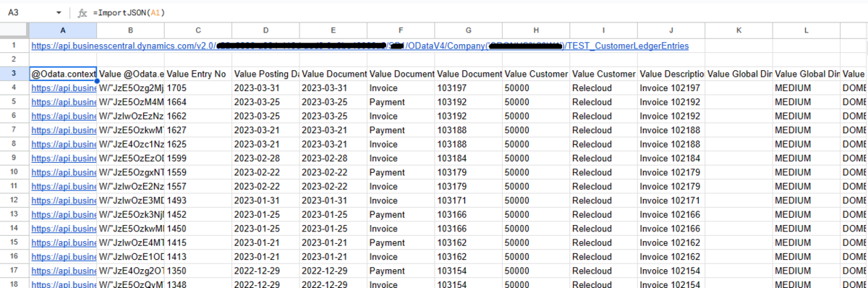868x288 pixels.
Task: Click the '@Odata.context' cell
Action: [63, 74]
